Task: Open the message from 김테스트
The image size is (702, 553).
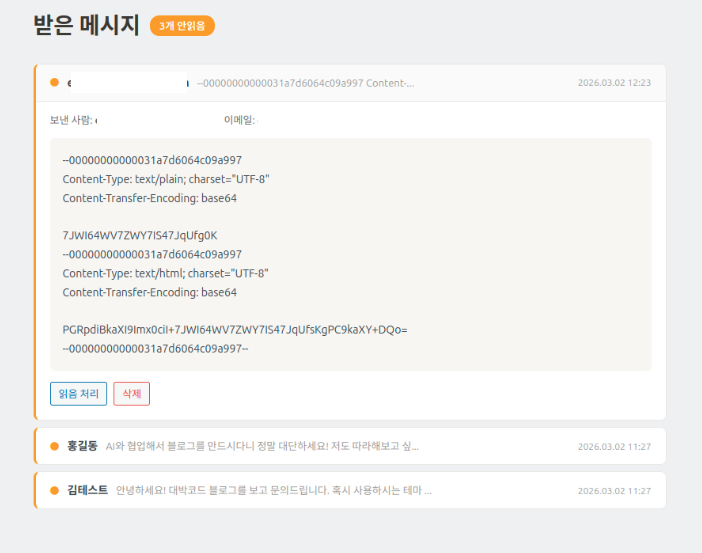Action: (x=350, y=490)
